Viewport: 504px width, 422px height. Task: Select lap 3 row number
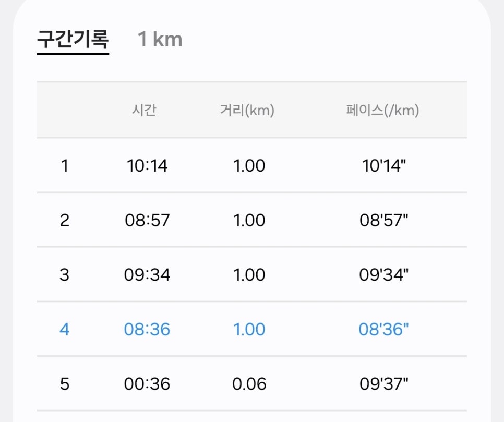click(x=64, y=275)
